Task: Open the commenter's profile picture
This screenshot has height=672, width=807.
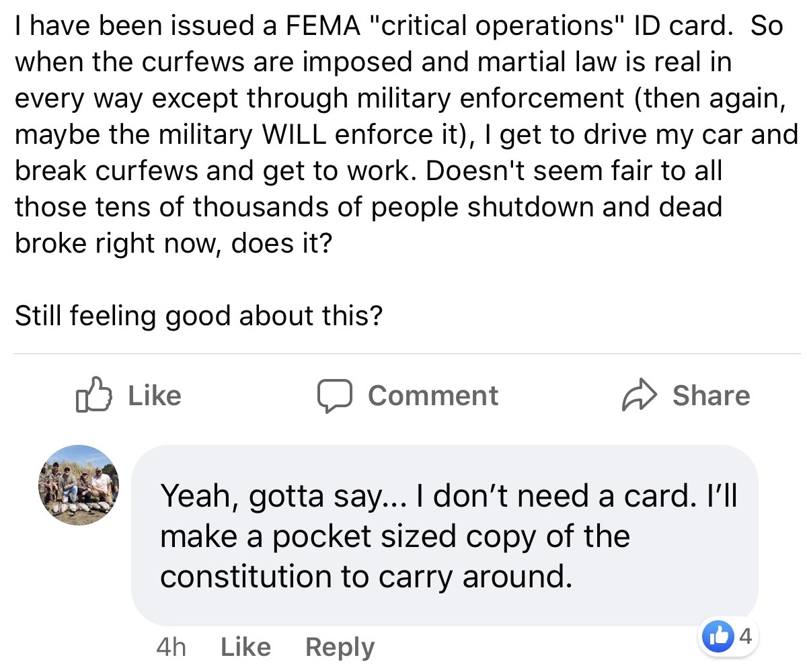Action: point(78,485)
